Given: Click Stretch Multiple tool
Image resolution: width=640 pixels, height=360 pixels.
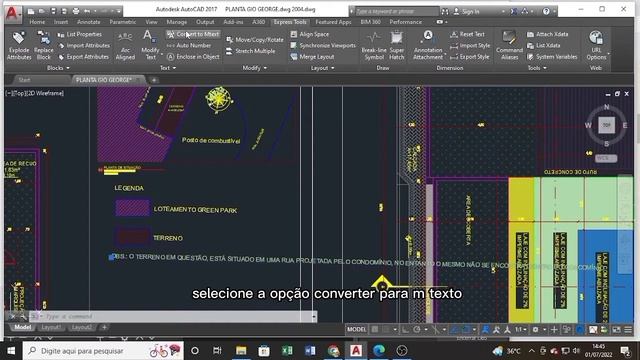Looking at the screenshot, I should click(x=251, y=51).
